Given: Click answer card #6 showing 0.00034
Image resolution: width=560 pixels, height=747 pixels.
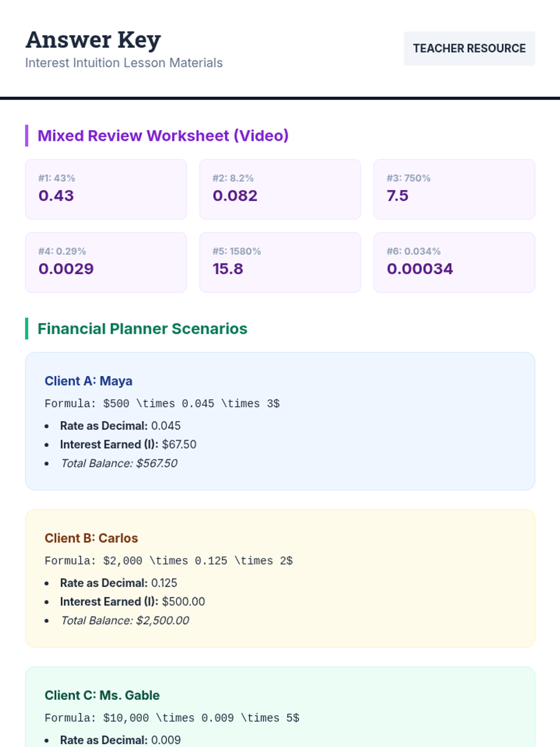Looking at the screenshot, I should pos(454,262).
